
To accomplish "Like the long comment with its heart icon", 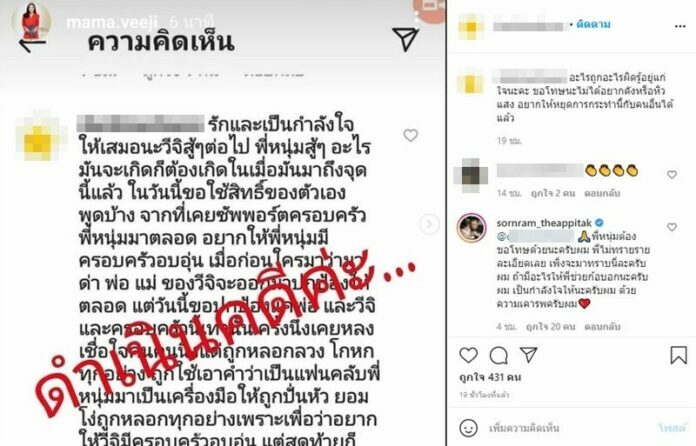I will click(411, 135).
